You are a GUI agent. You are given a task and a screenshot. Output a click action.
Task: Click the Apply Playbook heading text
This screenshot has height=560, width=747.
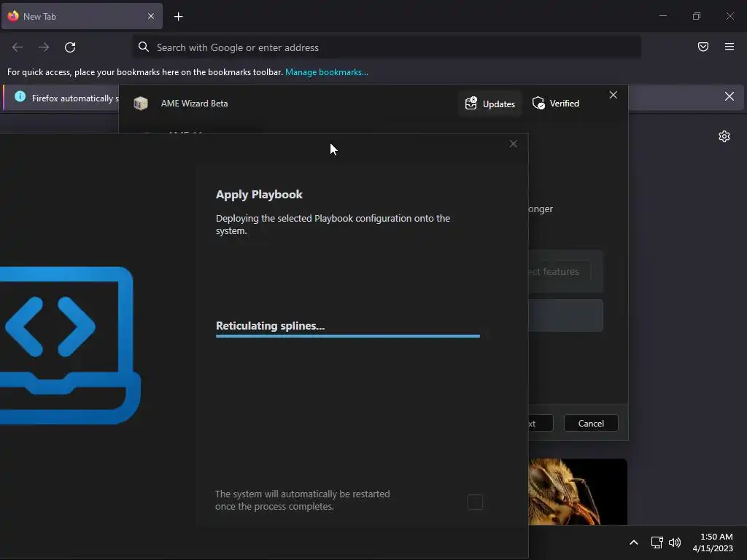click(259, 195)
